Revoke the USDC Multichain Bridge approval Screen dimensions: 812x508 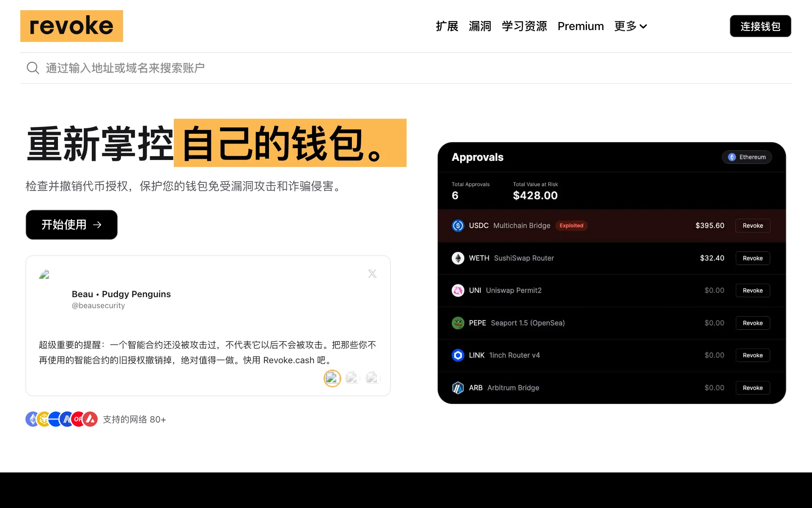pyautogui.click(x=753, y=226)
